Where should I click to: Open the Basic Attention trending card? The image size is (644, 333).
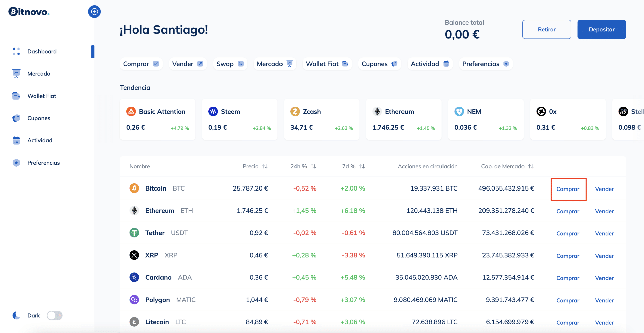point(157,119)
